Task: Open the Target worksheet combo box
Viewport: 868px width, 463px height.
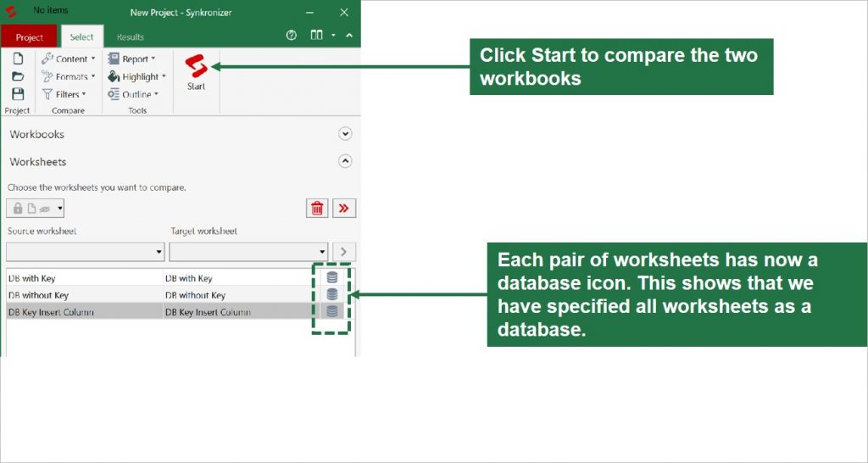Action: (248, 252)
